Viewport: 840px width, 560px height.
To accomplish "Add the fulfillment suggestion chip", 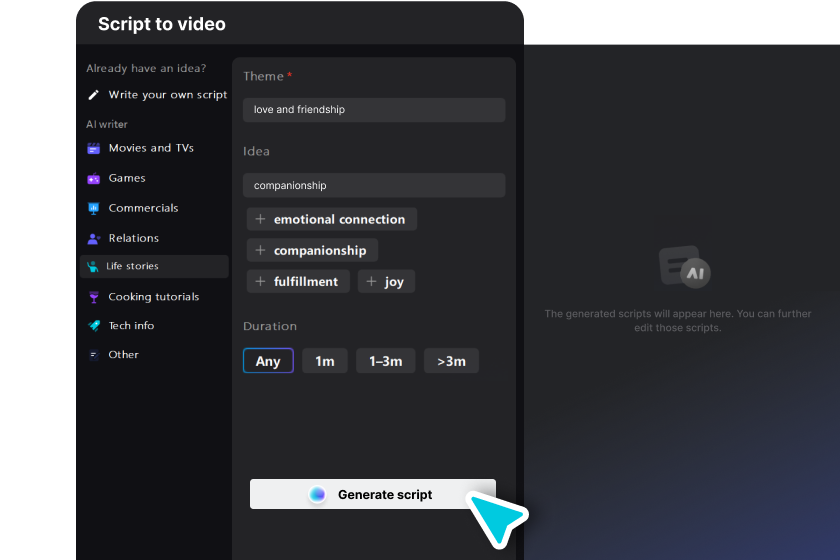I will pos(298,281).
